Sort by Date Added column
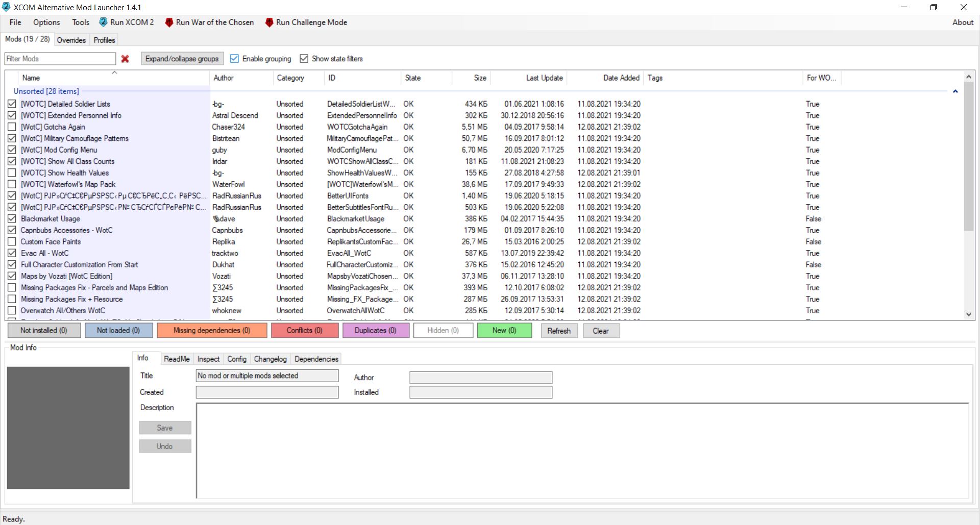 [605, 78]
